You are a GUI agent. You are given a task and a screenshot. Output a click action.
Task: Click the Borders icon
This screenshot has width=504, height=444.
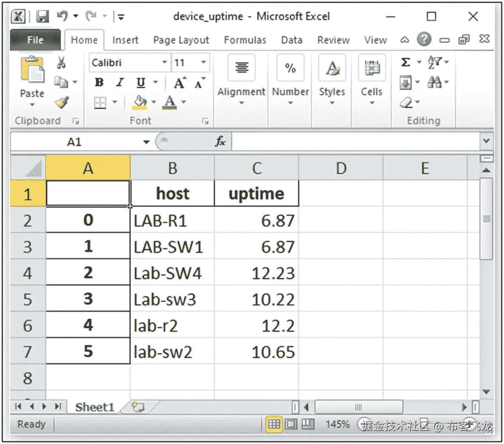(x=100, y=103)
